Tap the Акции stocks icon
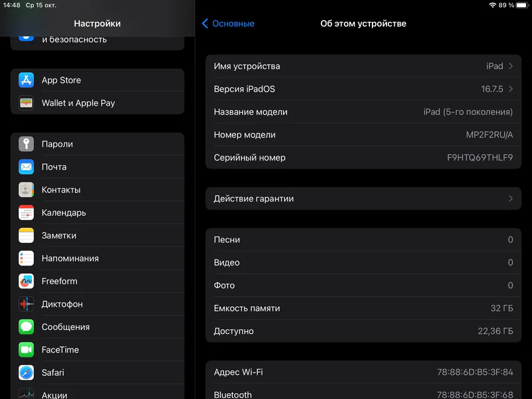 pos(26,394)
